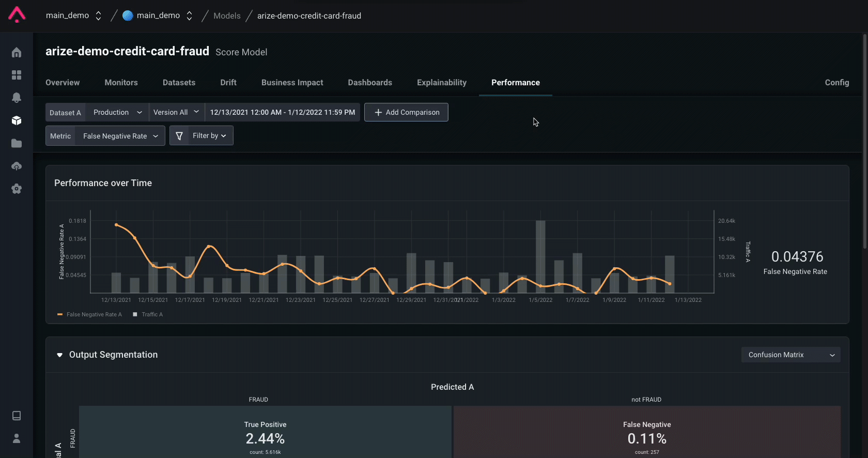The image size is (868, 458).
Task: Open the Filter by dropdown
Action: (202, 135)
